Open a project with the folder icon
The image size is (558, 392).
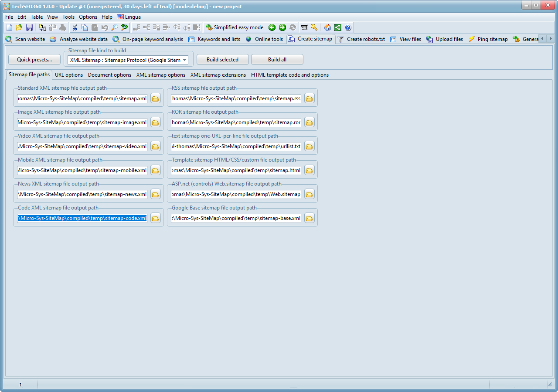[x=19, y=27]
